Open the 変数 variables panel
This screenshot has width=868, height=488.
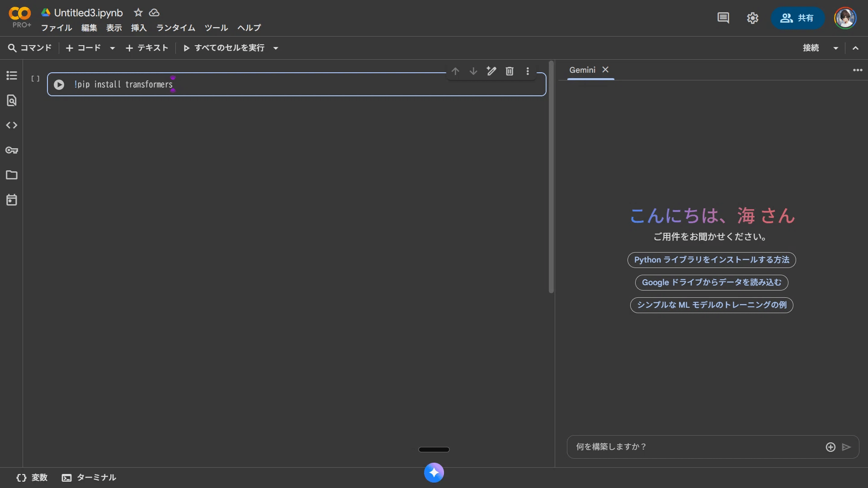(32, 478)
